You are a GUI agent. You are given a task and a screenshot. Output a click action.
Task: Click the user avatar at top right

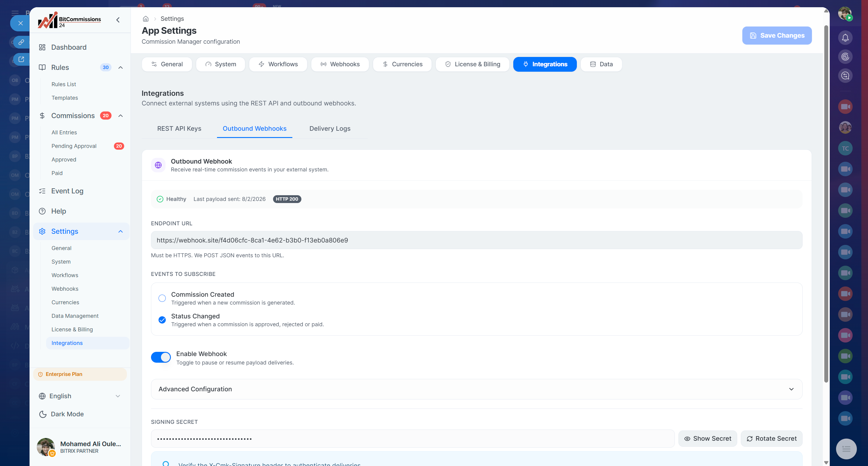click(x=845, y=14)
